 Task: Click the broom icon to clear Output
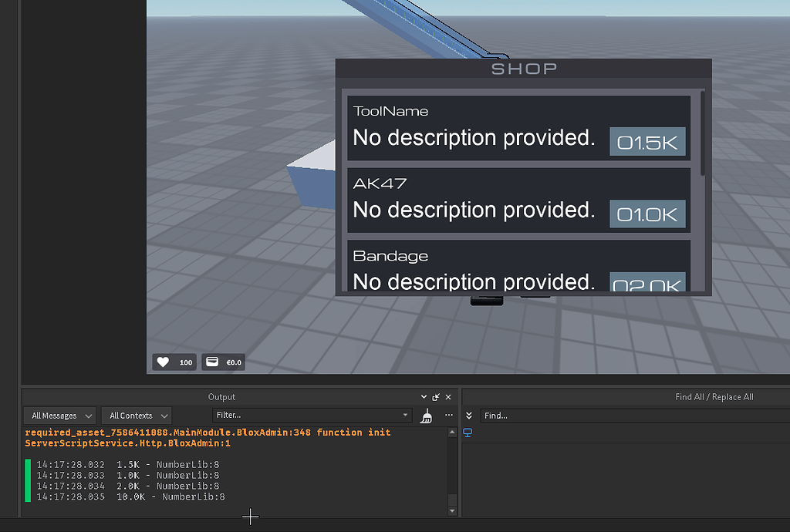[x=427, y=415]
